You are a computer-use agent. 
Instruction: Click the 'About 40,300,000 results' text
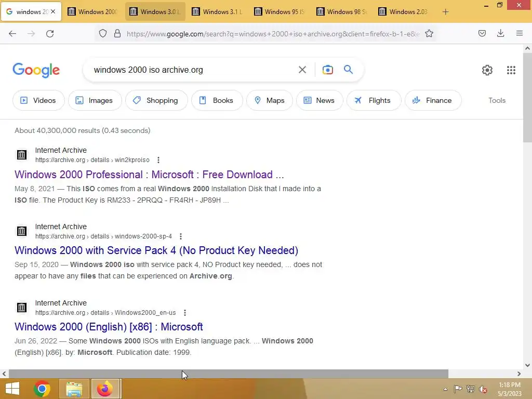[83, 130]
